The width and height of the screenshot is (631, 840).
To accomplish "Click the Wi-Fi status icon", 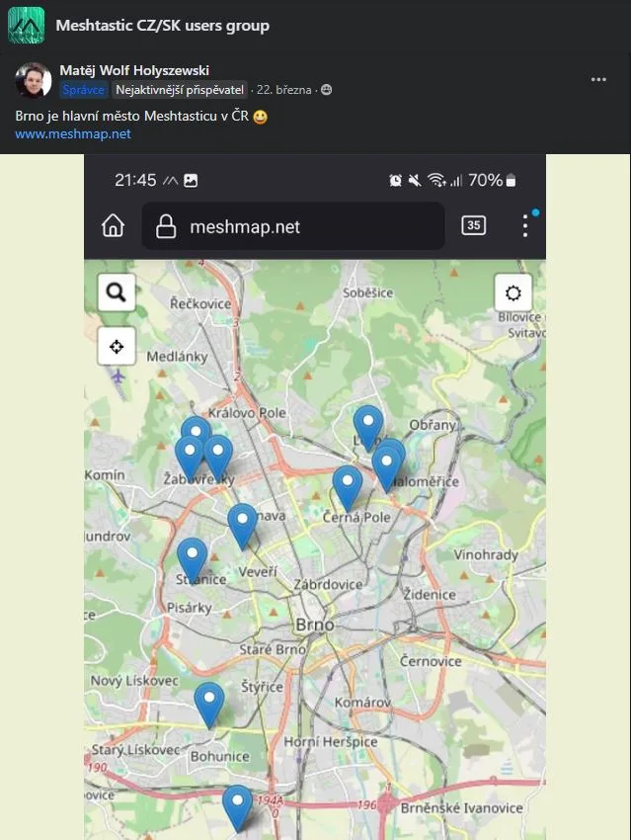I will 436,181.
